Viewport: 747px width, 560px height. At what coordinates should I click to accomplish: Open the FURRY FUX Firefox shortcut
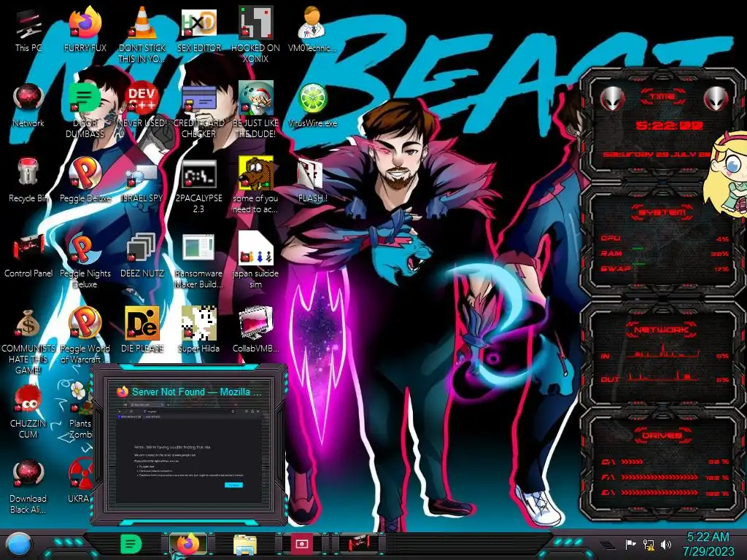pos(85,30)
